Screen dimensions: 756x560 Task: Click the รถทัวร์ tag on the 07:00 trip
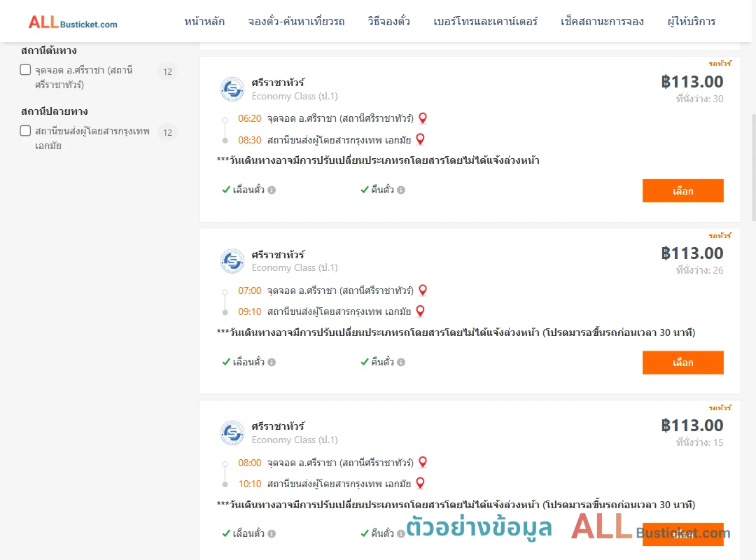pos(720,235)
